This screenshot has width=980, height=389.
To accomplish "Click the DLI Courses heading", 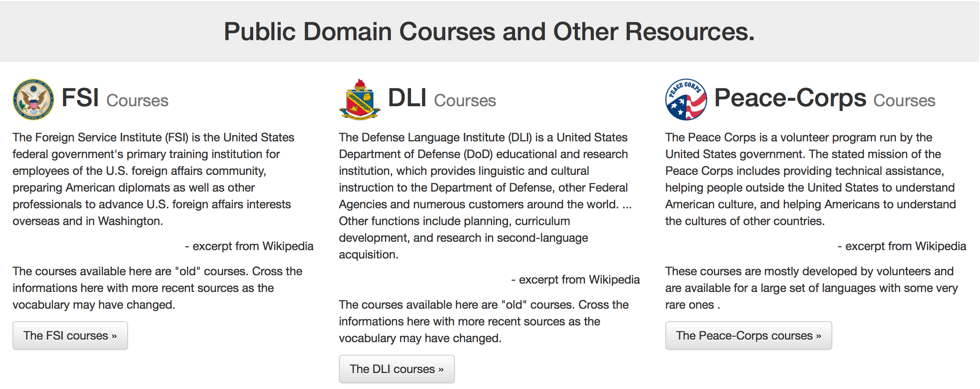I will 441,99.
